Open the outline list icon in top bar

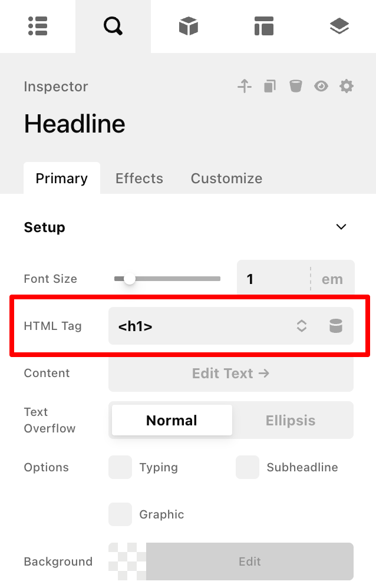coord(38,27)
